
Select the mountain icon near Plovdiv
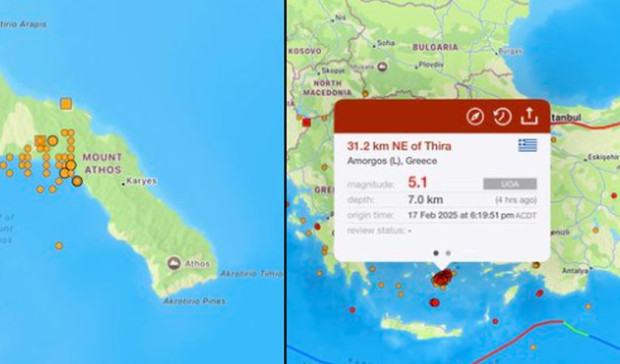pyautogui.click(x=382, y=66)
